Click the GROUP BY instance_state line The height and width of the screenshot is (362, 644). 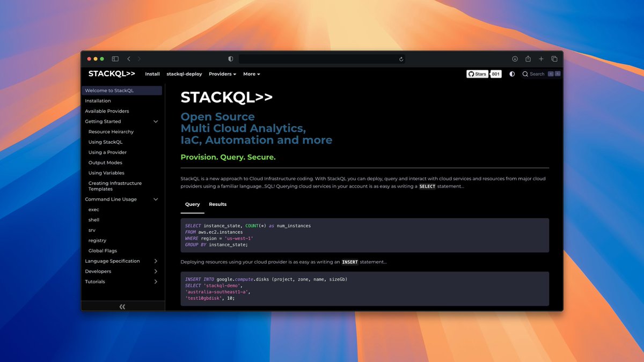[x=216, y=245]
